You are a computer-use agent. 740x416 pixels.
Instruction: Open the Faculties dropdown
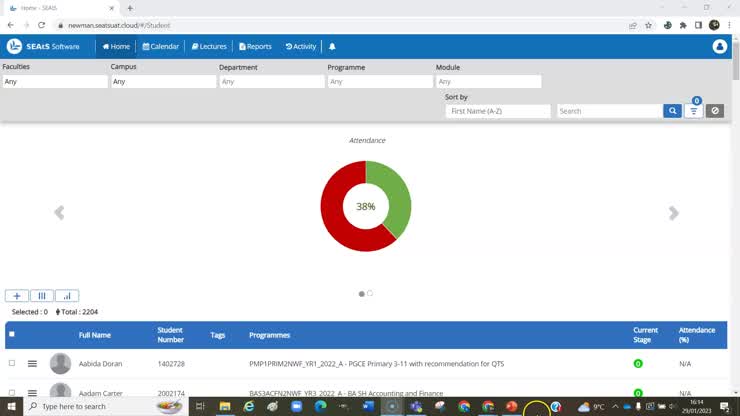click(x=54, y=82)
